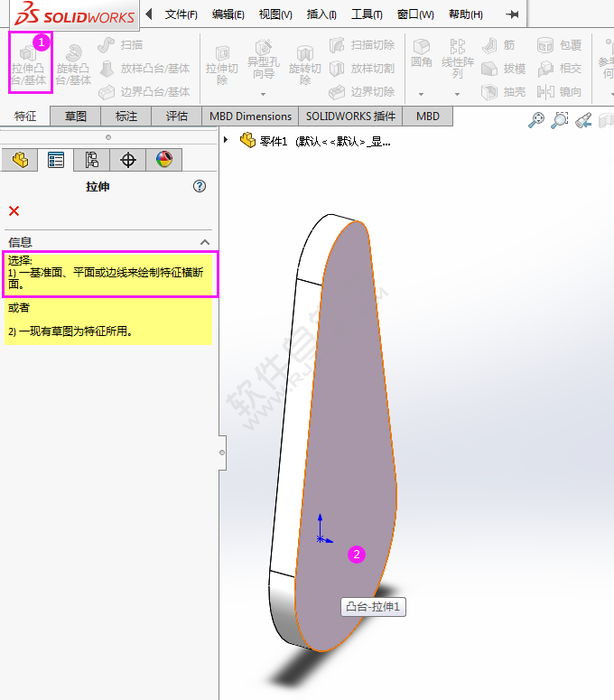
Task: Pin the menu bar with the pushpin
Action: 512,14
